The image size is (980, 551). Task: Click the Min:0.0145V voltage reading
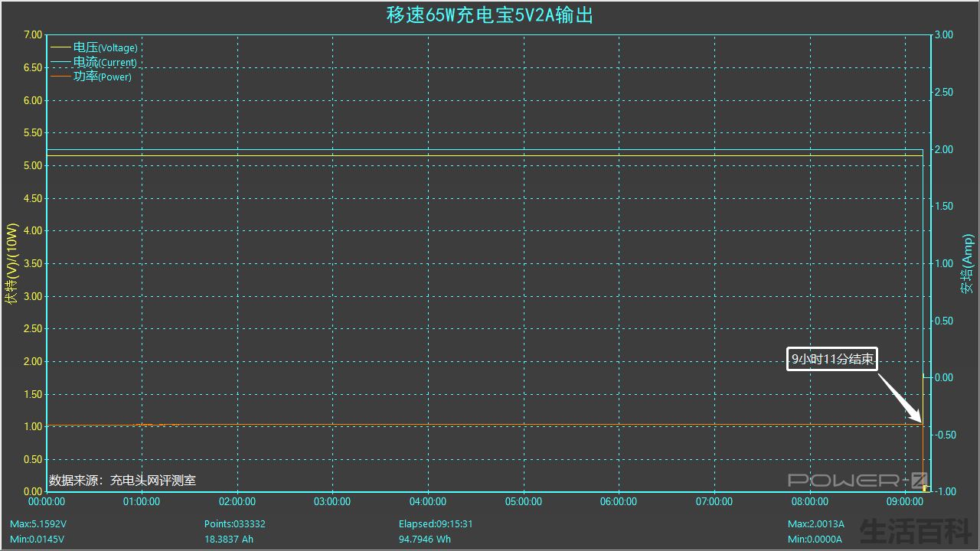tap(37, 539)
